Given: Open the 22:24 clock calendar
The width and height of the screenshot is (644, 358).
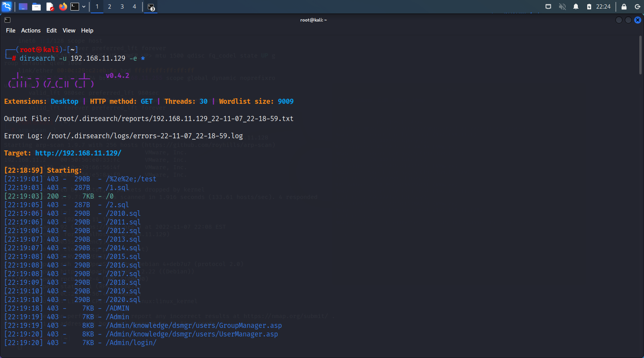Looking at the screenshot, I should pos(603,7).
